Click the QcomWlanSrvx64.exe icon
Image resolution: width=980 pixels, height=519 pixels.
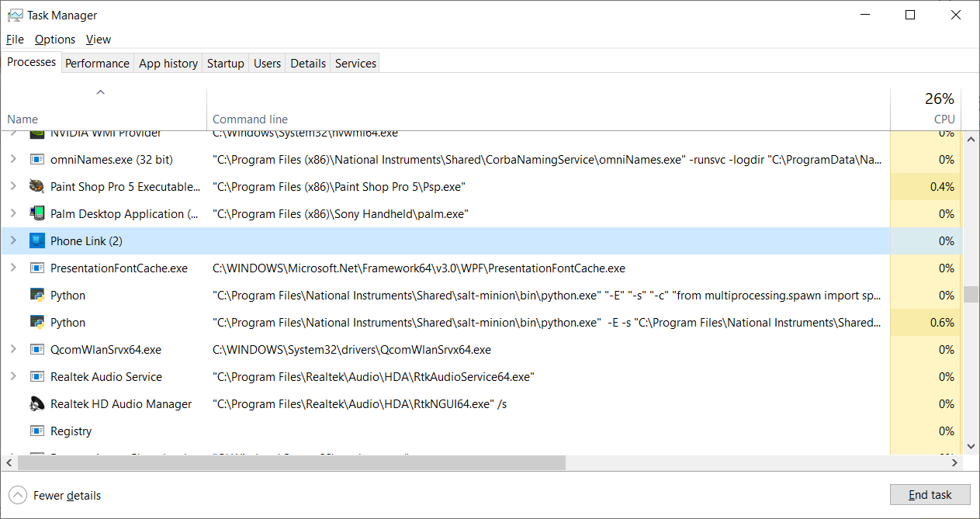36,349
